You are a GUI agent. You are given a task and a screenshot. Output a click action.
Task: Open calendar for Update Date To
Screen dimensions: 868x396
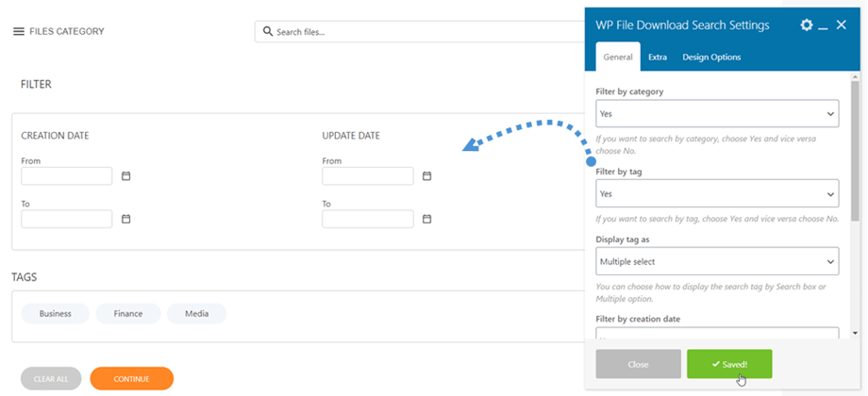[x=426, y=219]
